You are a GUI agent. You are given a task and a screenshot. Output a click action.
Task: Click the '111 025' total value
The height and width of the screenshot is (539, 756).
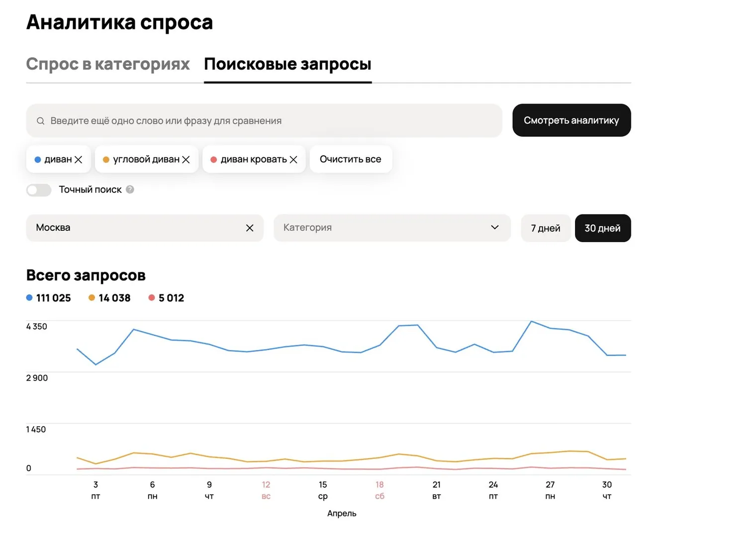(53, 298)
